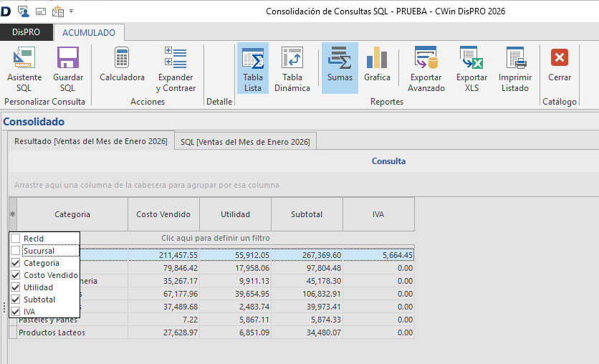Open the DisPRO ribbon tab

click(27, 32)
